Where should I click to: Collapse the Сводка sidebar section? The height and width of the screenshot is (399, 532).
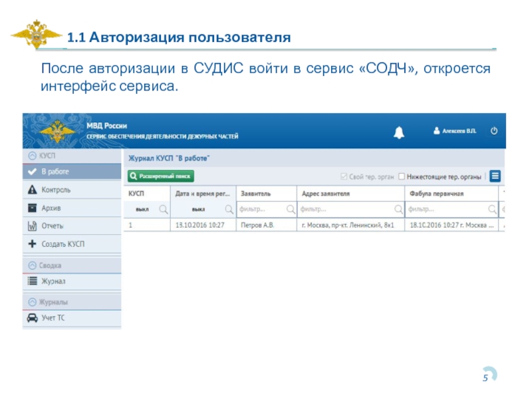tap(32, 265)
